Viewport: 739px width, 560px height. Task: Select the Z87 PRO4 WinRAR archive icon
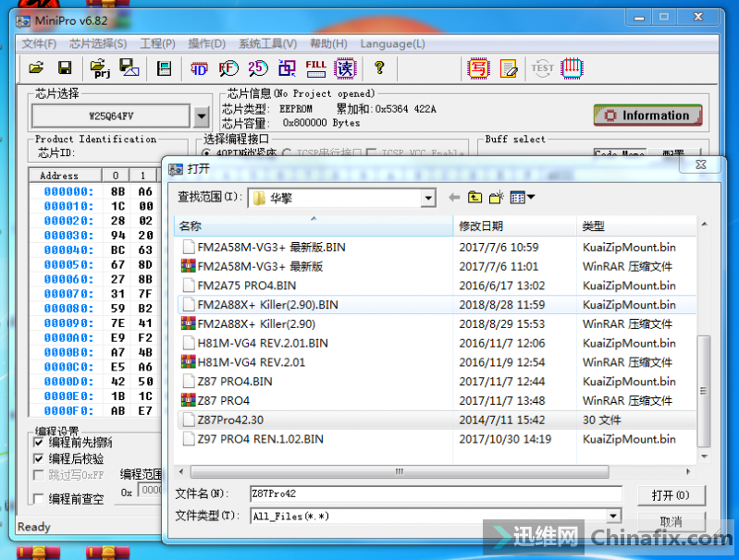188,401
